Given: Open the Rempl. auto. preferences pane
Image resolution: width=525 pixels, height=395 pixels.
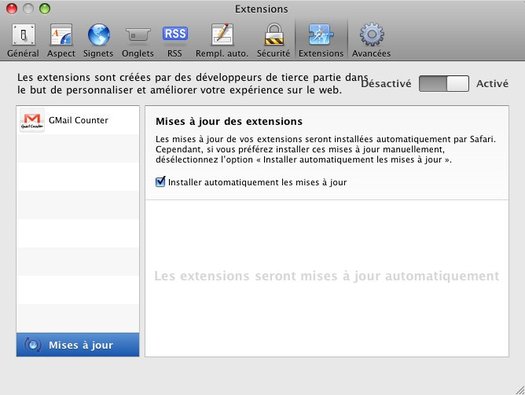Looking at the screenshot, I should [x=222, y=41].
